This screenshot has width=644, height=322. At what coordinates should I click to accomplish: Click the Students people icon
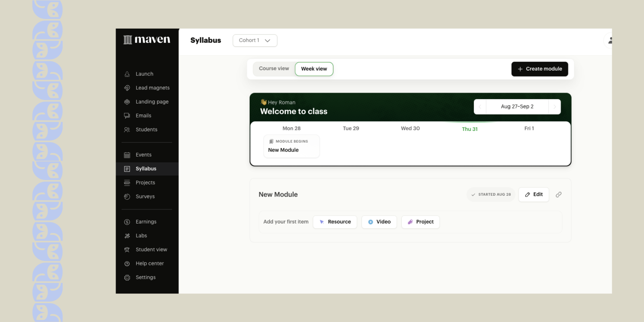(x=127, y=129)
